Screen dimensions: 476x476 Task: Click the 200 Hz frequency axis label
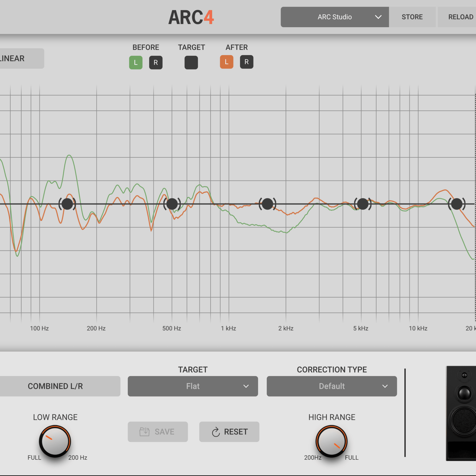[x=96, y=328]
